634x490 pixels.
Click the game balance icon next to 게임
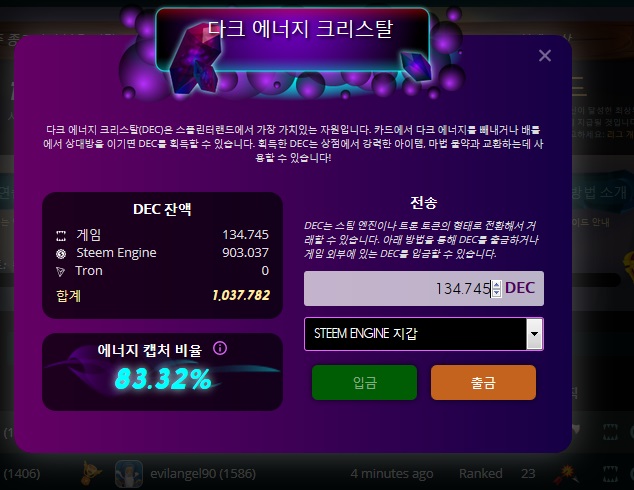[x=61, y=236]
